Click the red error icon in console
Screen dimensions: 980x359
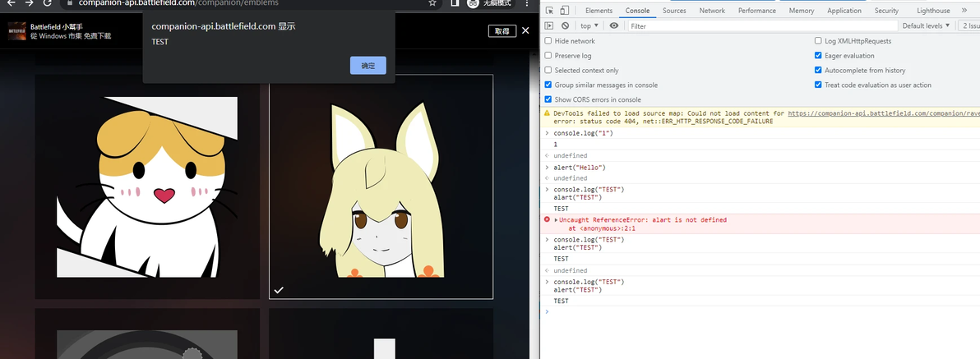(547, 220)
